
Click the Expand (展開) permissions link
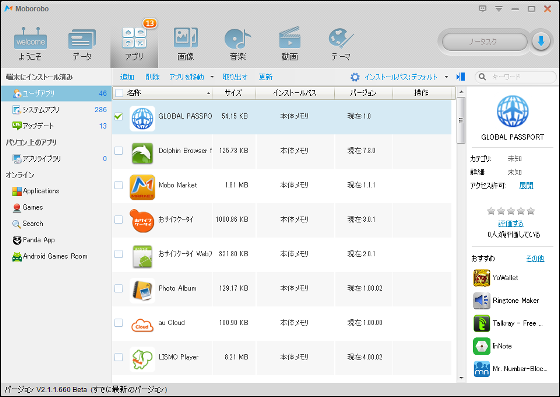tap(526, 186)
